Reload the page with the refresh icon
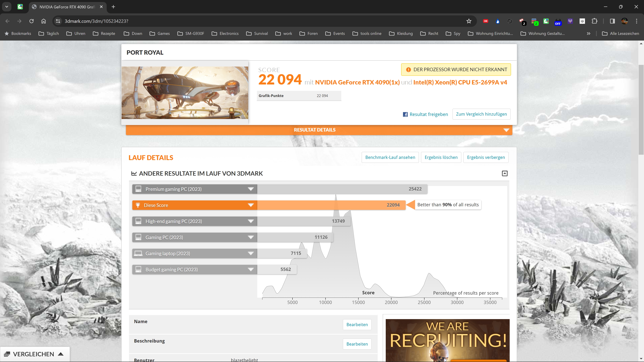This screenshot has width=644, height=362. 32,21
